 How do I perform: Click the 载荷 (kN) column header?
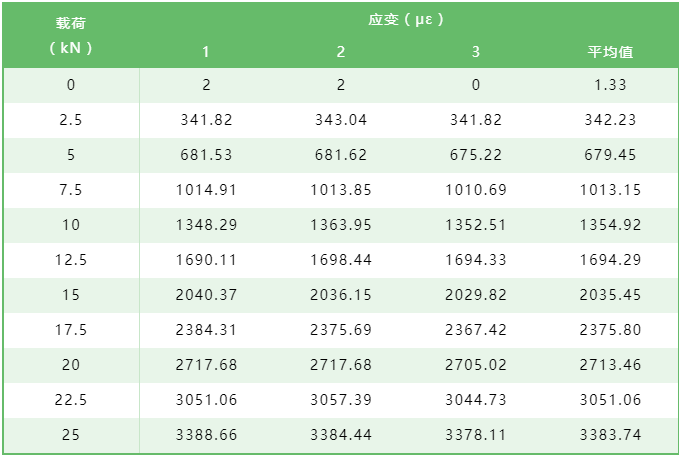point(71,34)
